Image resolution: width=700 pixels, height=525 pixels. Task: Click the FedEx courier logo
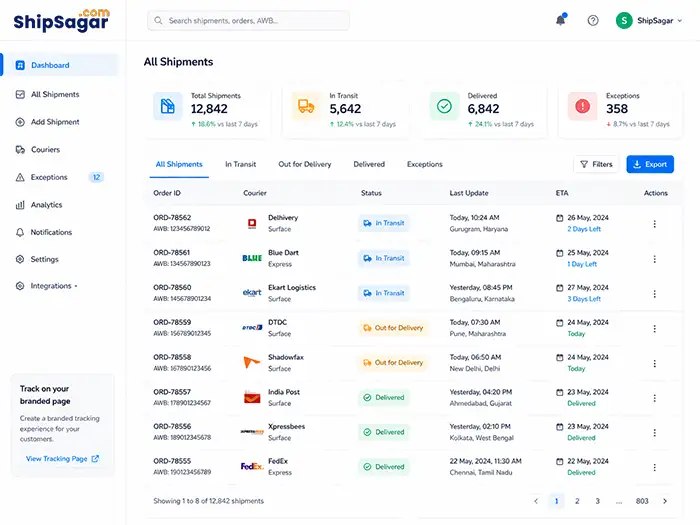coord(252,466)
